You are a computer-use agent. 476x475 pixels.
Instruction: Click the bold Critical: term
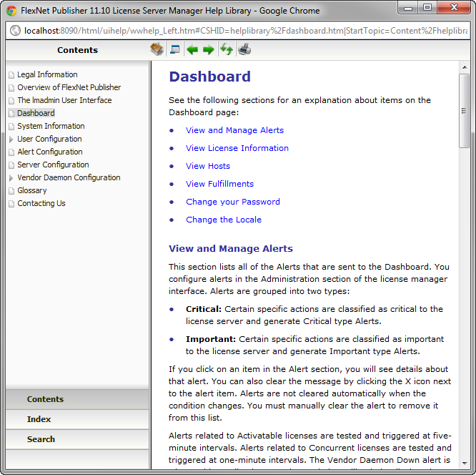click(204, 309)
